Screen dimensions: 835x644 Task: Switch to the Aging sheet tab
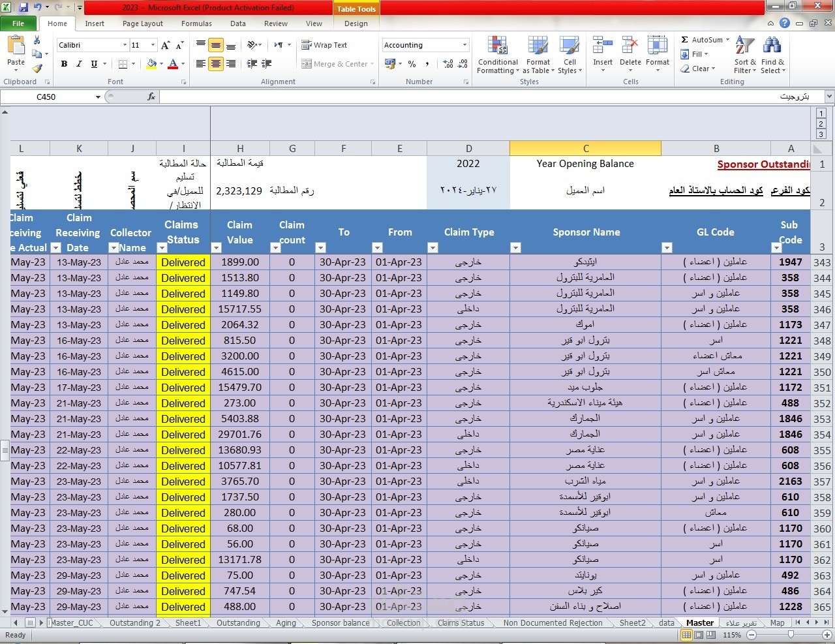[286, 622]
